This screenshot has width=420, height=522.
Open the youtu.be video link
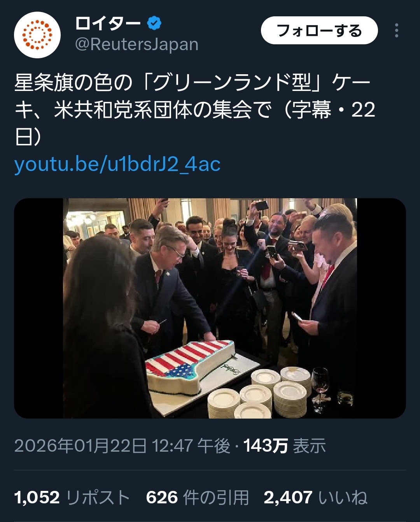point(117,164)
